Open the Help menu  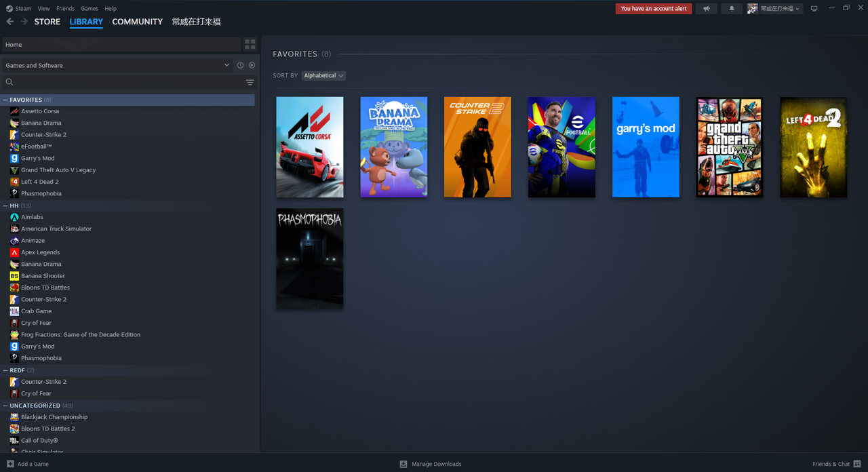tap(111, 9)
